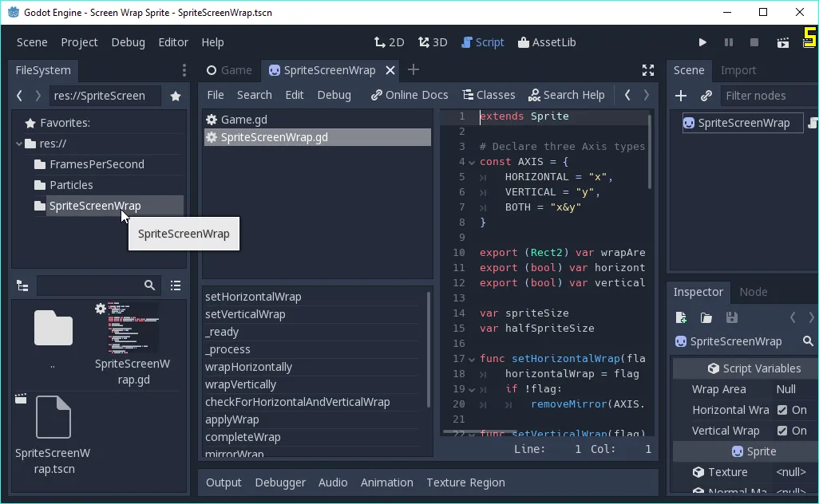The width and height of the screenshot is (819, 504).
Task: Toggle Horizontal Wrap checkbox
Action: coord(782,410)
